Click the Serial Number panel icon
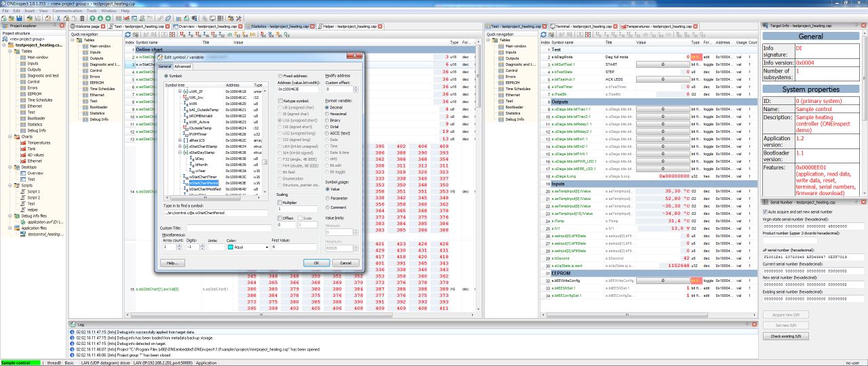The width and height of the screenshot is (868, 366). click(766, 202)
